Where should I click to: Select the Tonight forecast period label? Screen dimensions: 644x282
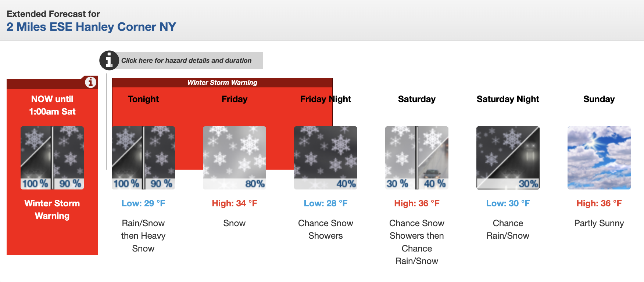click(x=143, y=99)
